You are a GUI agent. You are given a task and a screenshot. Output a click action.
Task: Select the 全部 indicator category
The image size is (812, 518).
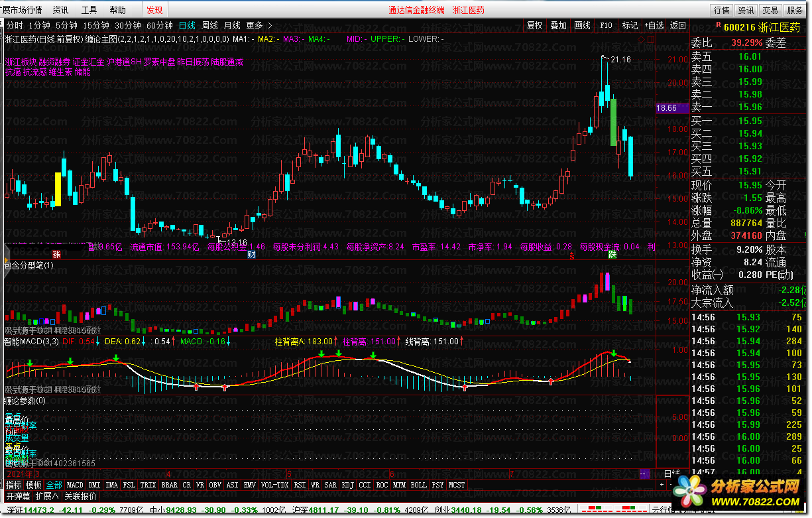[x=54, y=485]
